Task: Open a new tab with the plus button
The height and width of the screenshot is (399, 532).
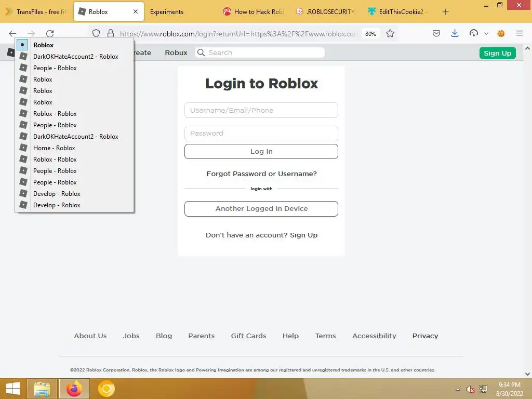Action: coord(445,12)
